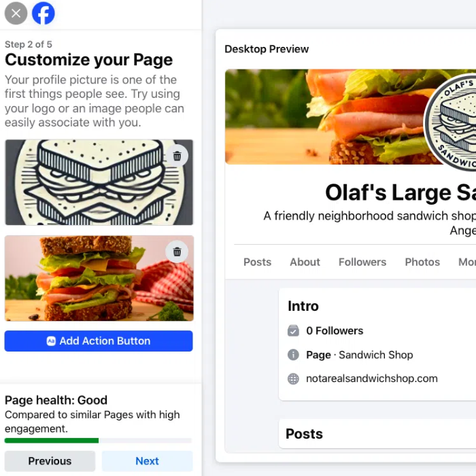
Task: Select the sandwich cover photo thumbnail
Action: [99, 278]
